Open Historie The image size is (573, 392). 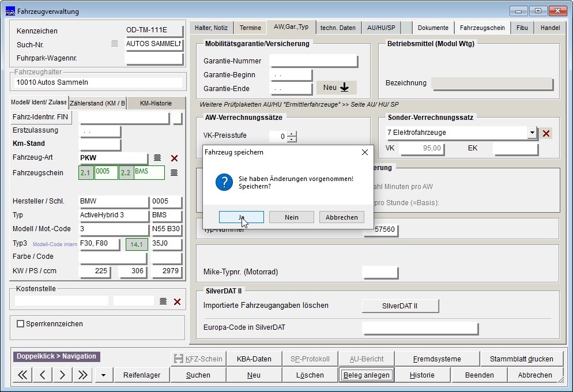click(422, 375)
